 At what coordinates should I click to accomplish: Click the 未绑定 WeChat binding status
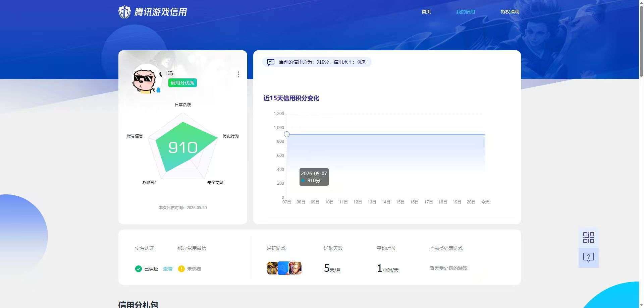click(194, 269)
